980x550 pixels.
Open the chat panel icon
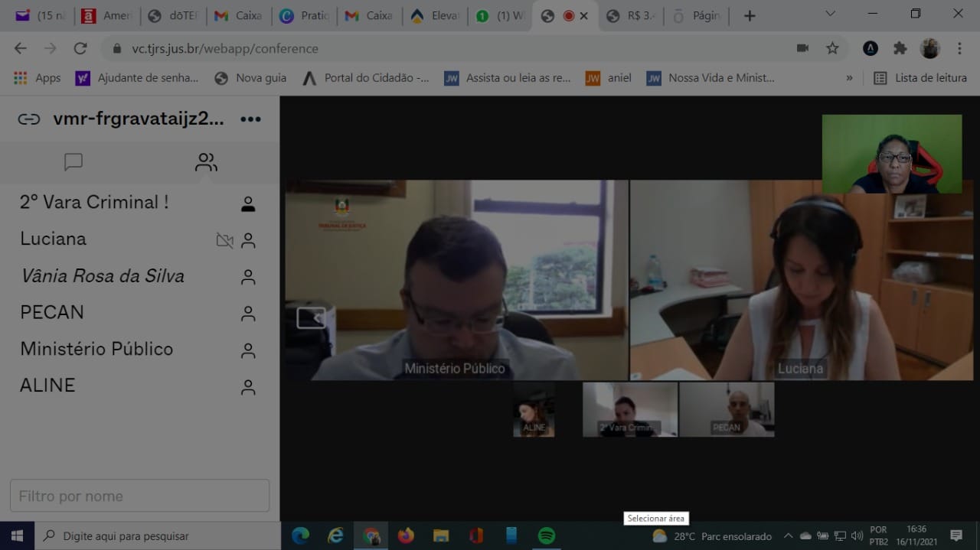[x=73, y=162]
